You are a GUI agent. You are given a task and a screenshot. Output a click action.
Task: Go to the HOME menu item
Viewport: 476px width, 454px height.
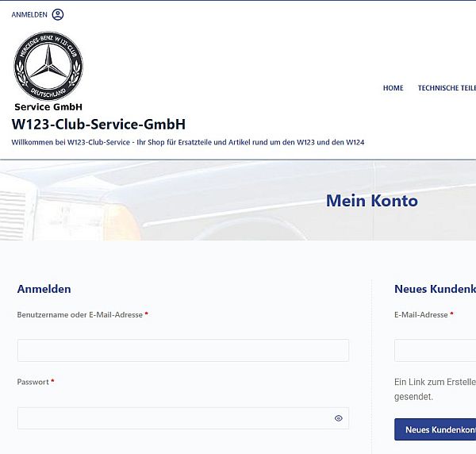(393, 88)
